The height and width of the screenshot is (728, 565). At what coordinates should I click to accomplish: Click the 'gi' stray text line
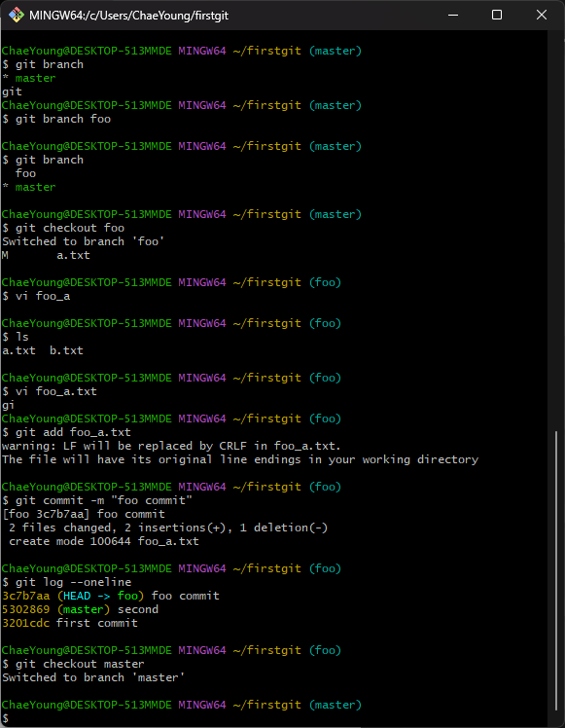point(9,405)
